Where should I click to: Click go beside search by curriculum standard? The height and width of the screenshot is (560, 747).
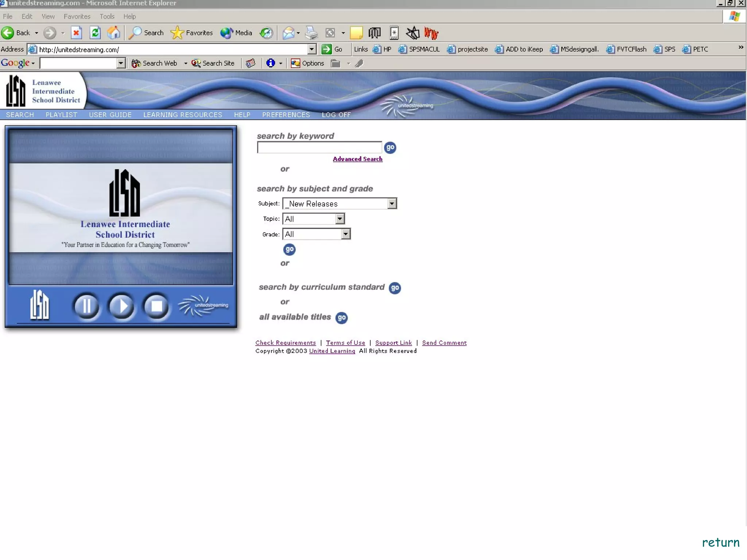(395, 288)
